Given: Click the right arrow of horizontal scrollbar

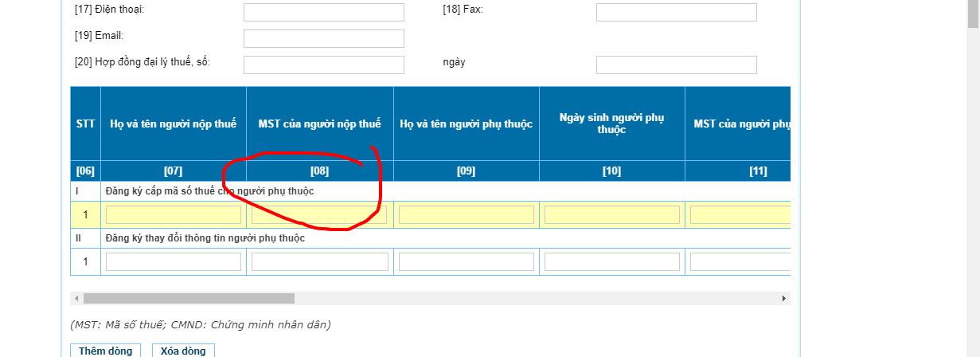Looking at the screenshot, I should pyautogui.click(x=784, y=298).
